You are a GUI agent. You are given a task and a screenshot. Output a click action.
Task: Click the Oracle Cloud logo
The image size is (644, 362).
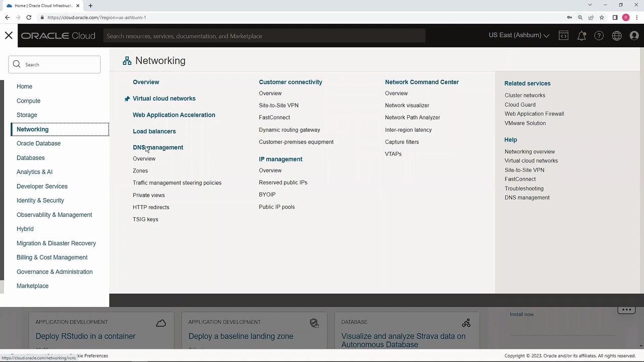point(58,36)
